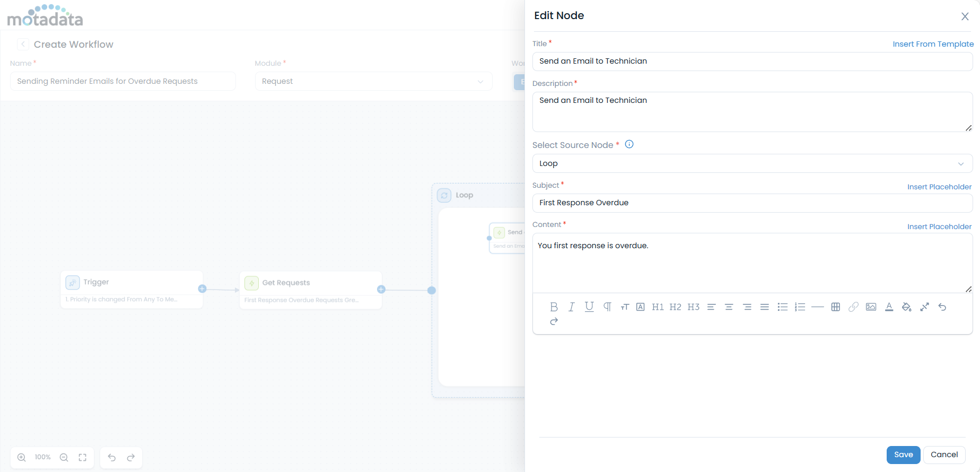
Task: Expand the editor to fullscreen
Action: pos(924,307)
